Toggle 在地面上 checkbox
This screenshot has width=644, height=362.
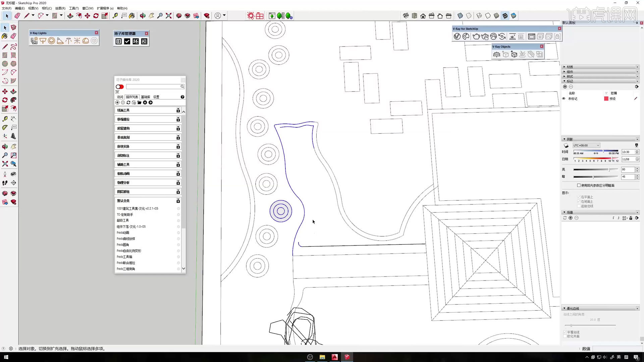click(x=579, y=201)
